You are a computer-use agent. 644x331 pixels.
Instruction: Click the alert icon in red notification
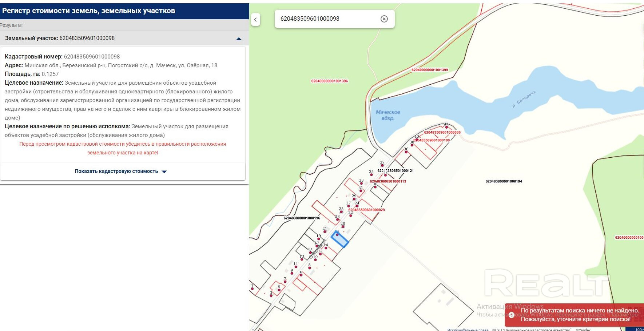(x=512, y=315)
